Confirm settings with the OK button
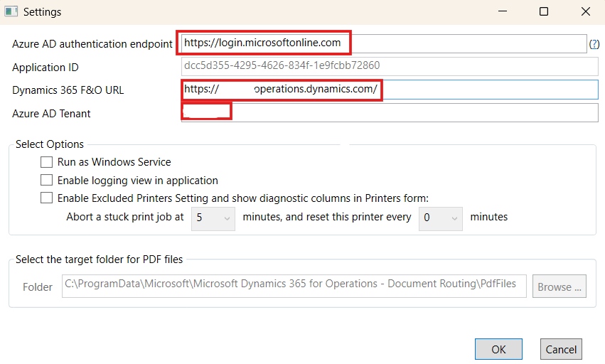This screenshot has width=605, height=364. (x=498, y=349)
